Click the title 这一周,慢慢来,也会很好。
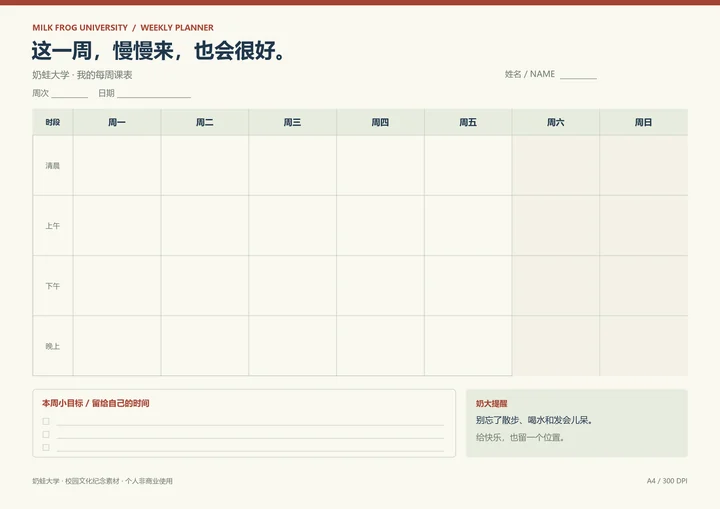 pyautogui.click(x=159, y=51)
